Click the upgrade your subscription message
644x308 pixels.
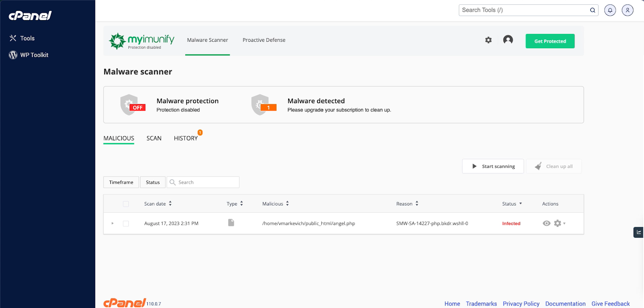click(339, 110)
